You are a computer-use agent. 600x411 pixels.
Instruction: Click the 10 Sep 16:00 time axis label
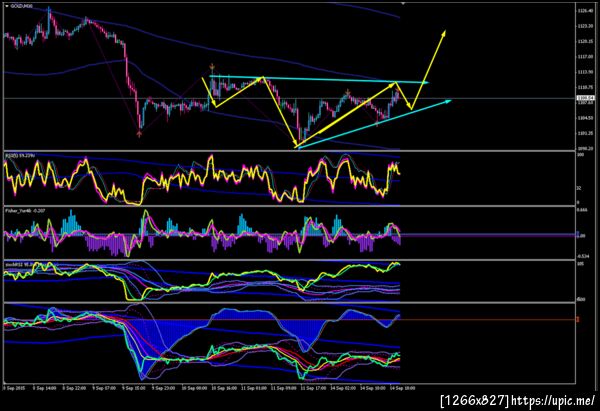[223, 388]
